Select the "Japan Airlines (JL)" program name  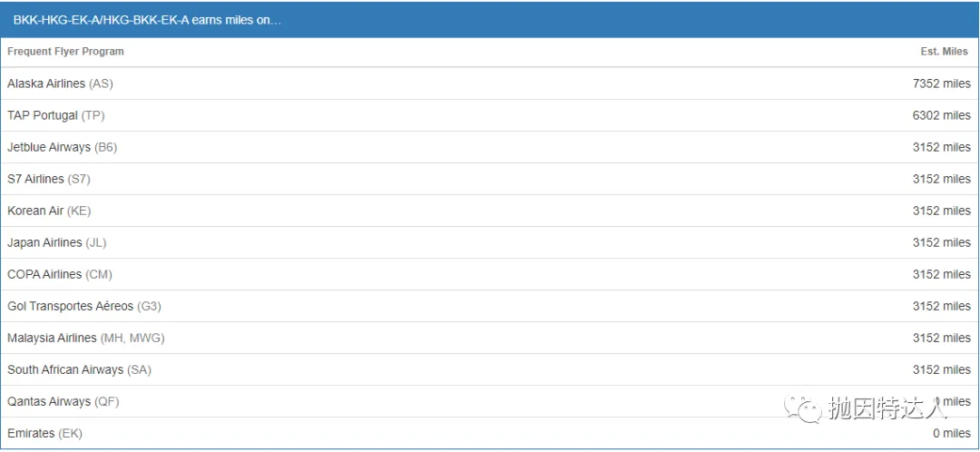click(57, 242)
